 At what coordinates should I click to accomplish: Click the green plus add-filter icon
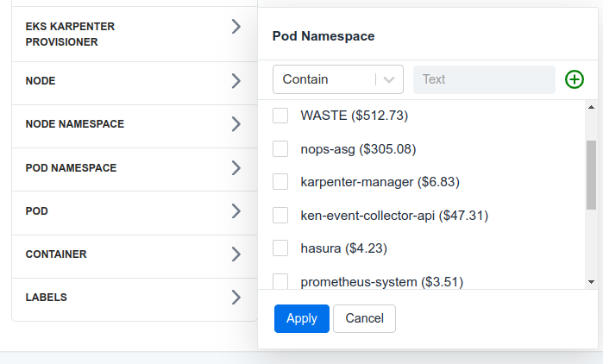coord(575,79)
